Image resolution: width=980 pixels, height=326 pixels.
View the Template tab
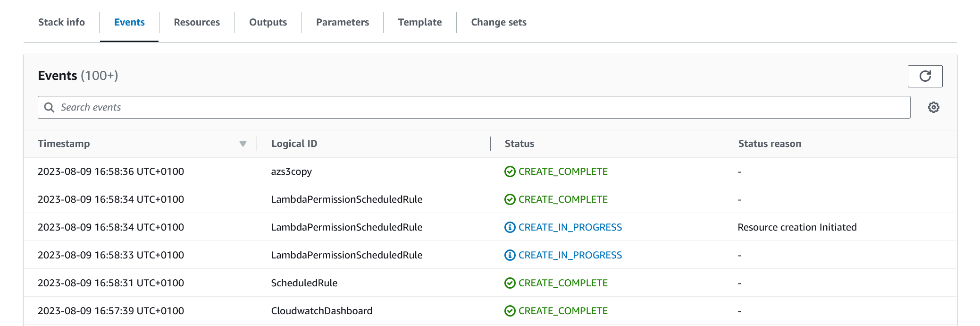tap(420, 22)
